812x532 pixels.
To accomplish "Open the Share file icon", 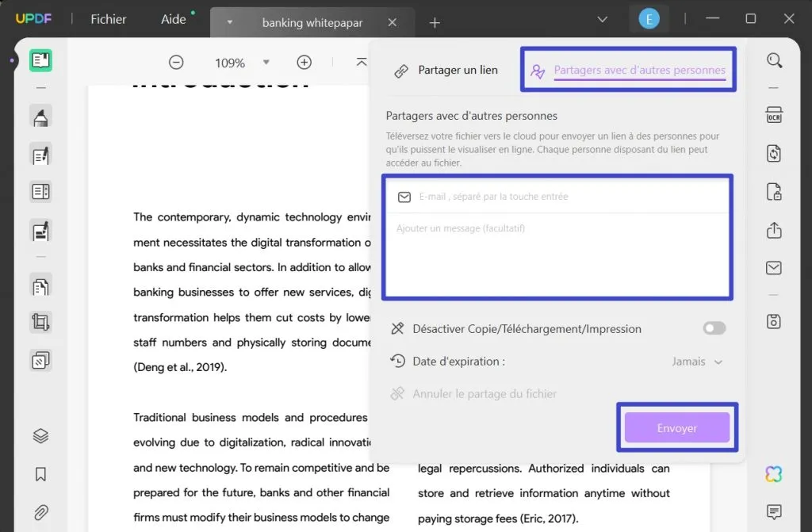I will (x=774, y=230).
